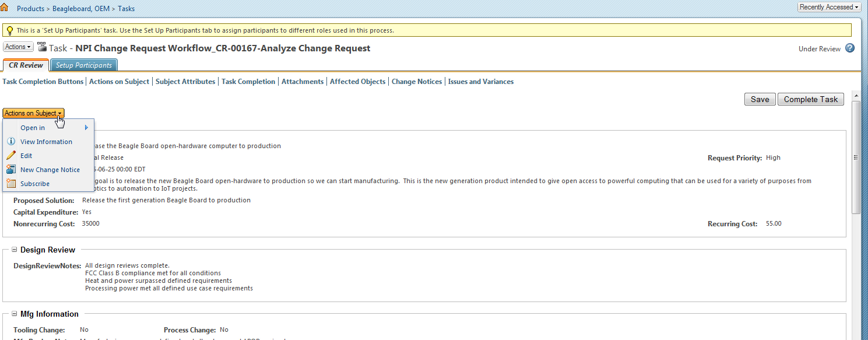Click the home icon in breadcrumb bar
Image resolution: width=868 pixels, height=340 pixels.
pos(4,8)
